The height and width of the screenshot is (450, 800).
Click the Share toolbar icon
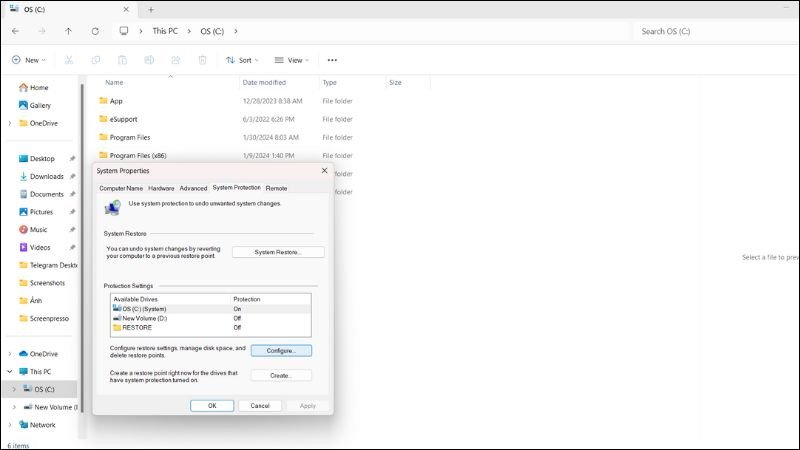(176, 60)
